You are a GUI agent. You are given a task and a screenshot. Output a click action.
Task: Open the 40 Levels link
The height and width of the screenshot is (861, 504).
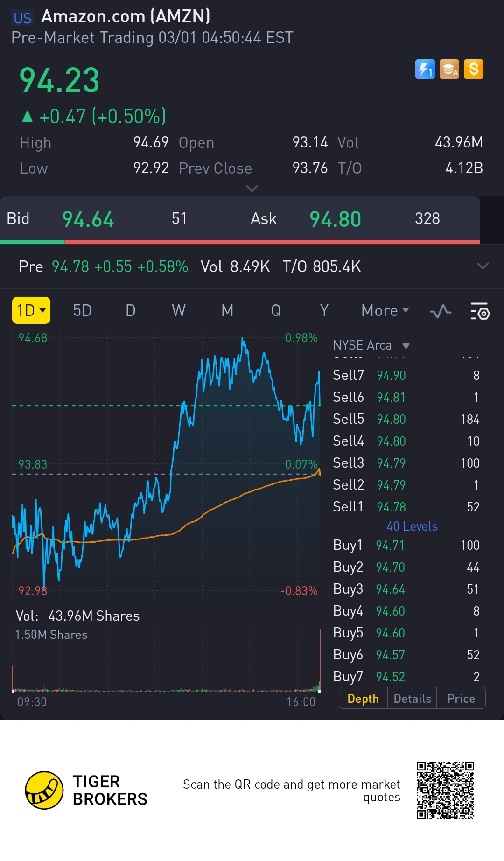pyautogui.click(x=412, y=526)
